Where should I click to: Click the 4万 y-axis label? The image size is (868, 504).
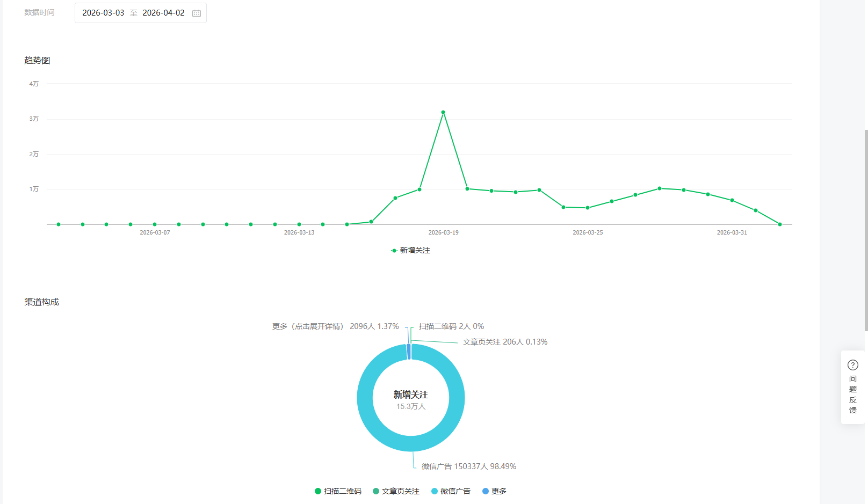coord(34,84)
